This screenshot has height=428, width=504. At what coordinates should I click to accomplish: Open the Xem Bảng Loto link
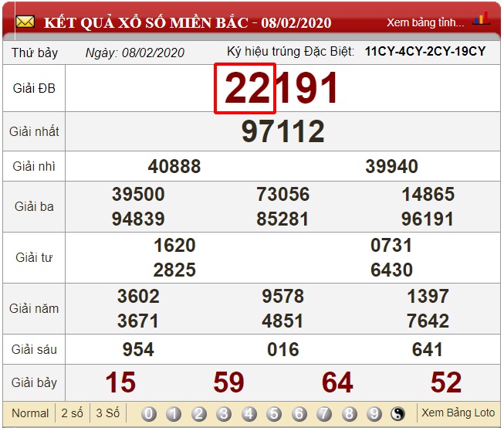click(x=458, y=413)
